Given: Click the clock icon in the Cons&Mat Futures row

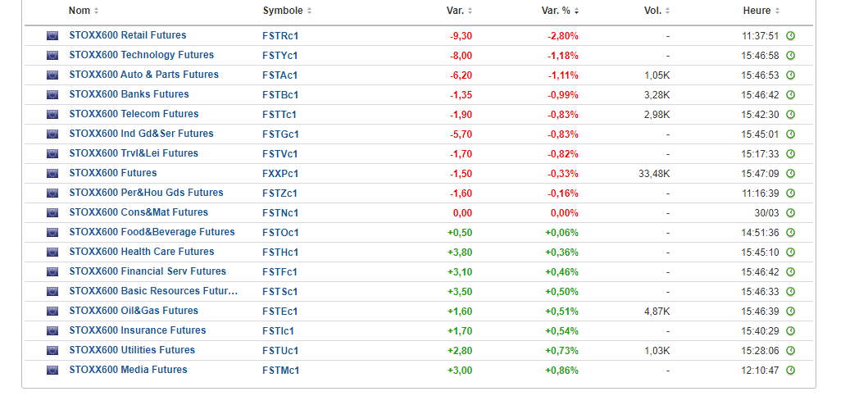Looking at the screenshot, I should click(x=790, y=213).
